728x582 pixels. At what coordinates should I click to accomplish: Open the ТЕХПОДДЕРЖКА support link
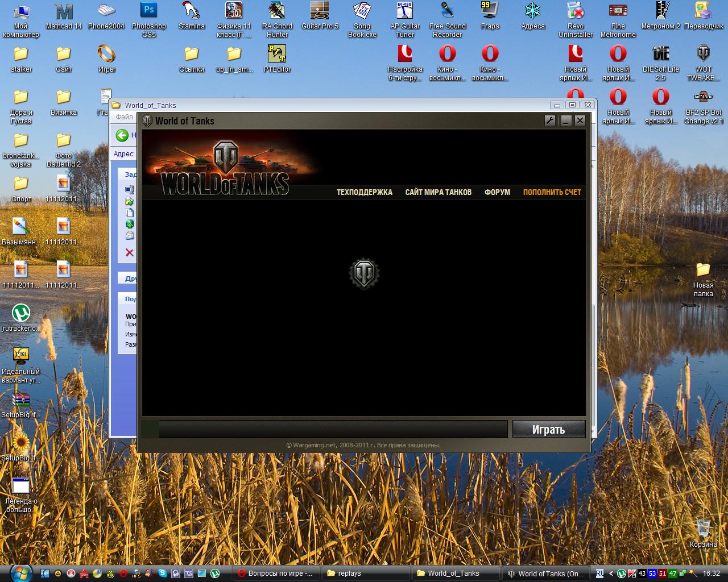(365, 192)
